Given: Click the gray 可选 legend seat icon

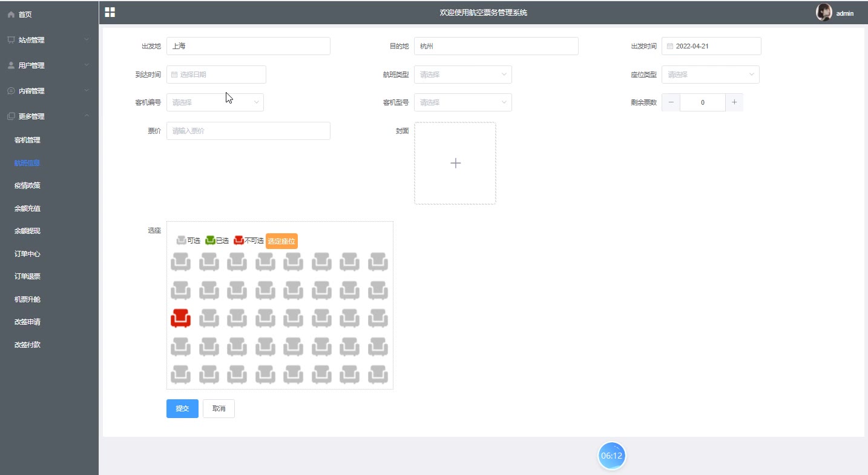Looking at the screenshot, I should pyautogui.click(x=182, y=240).
